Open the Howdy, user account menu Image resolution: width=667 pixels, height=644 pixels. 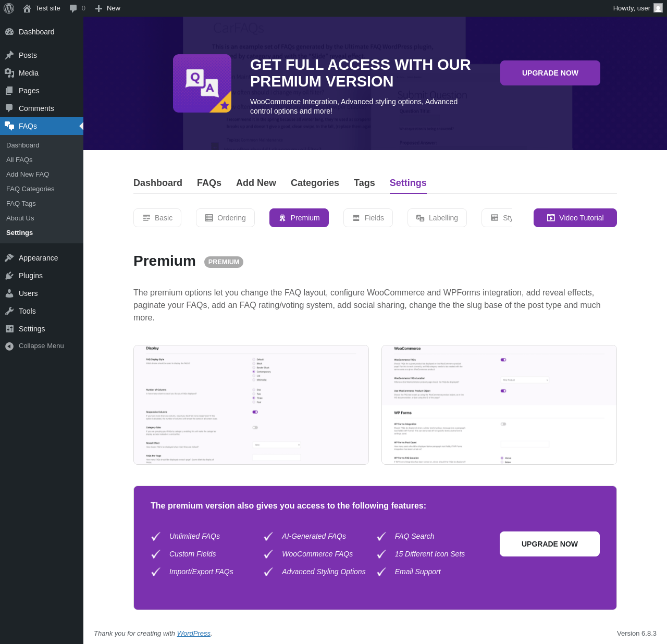point(632,8)
